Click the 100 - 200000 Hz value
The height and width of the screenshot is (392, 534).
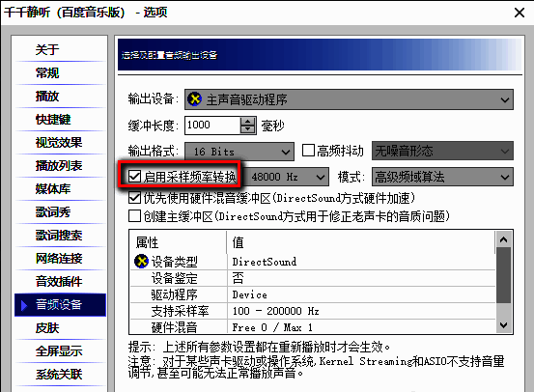(x=276, y=311)
